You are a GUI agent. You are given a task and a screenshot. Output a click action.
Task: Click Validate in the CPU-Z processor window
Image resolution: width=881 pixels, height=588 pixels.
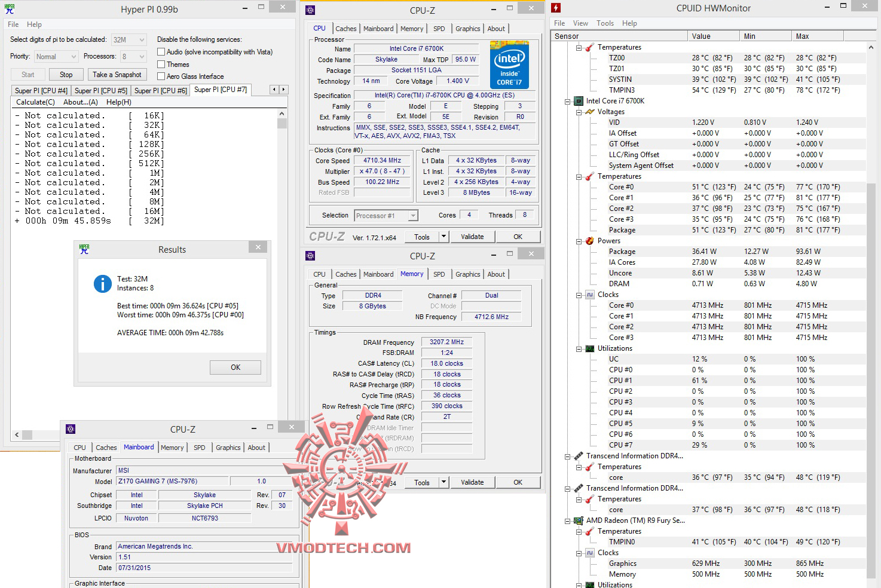472,237
